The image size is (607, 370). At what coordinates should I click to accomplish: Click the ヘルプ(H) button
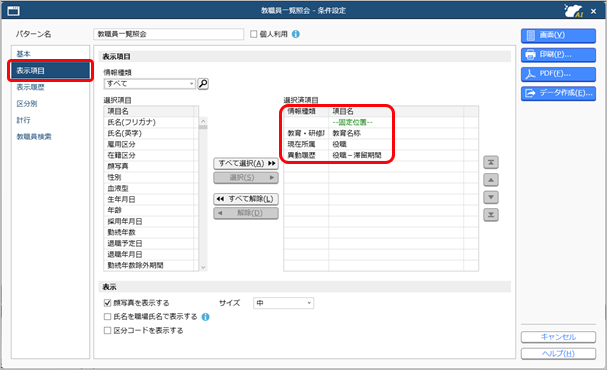tap(558, 353)
